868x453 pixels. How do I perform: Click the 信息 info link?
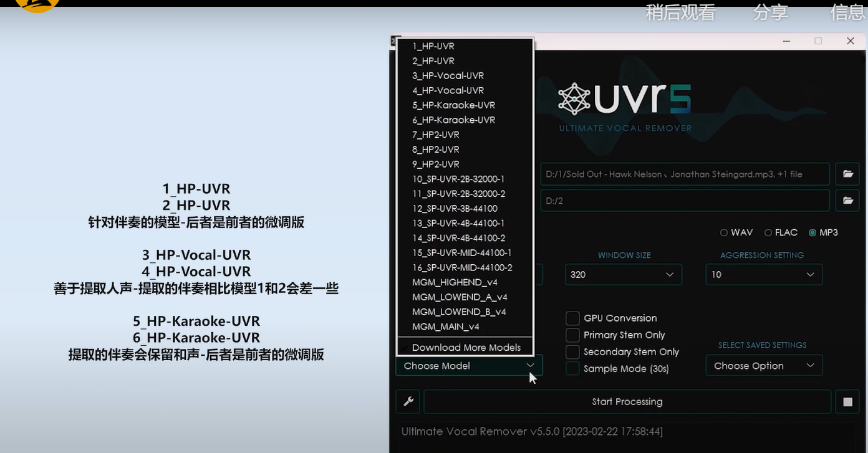848,12
